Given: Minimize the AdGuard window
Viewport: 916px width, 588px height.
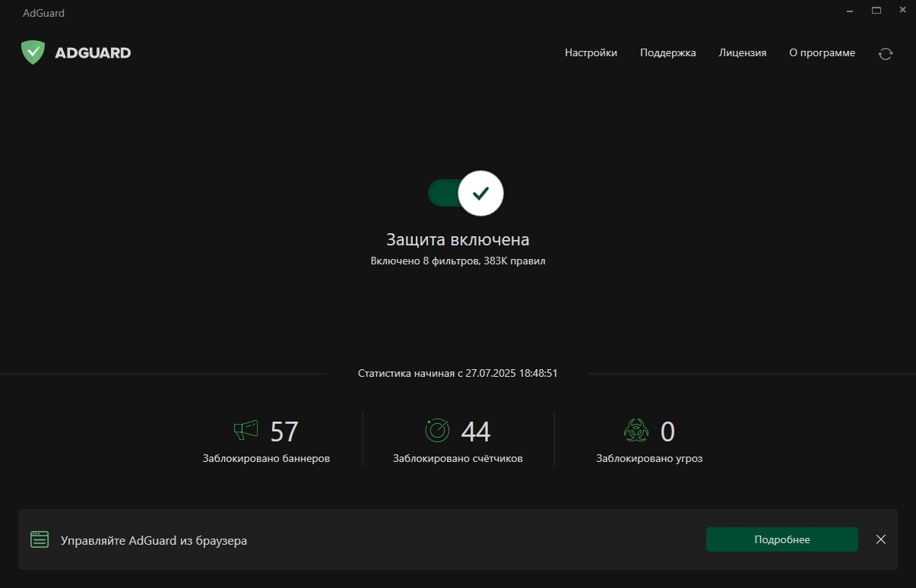Looking at the screenshot, I should click(849, 11).
